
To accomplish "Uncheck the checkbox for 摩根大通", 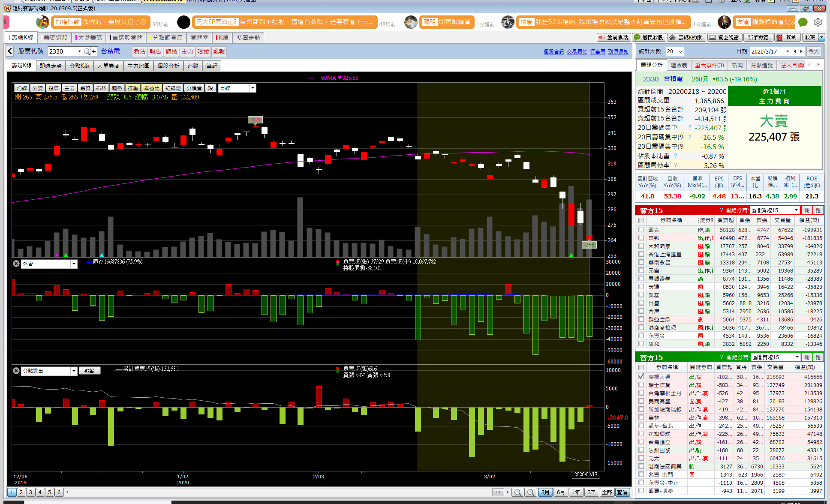I will [x=641, y=377].
